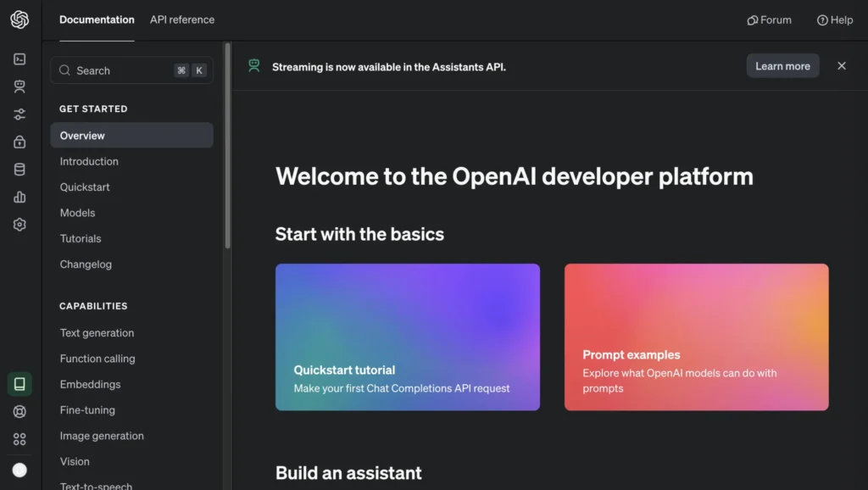Open API keys via the lock icon

pyautogui.click(x=19, y=141)
